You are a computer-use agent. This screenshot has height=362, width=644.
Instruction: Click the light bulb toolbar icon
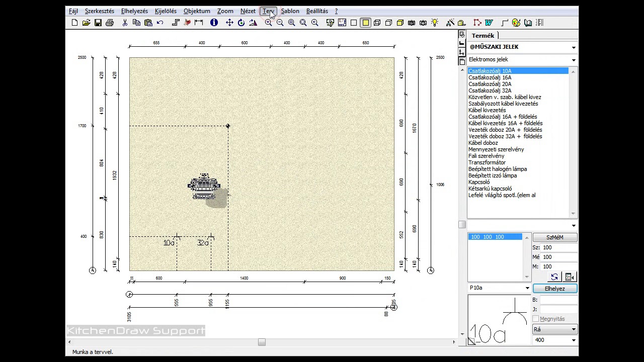(x=435, y=23)
